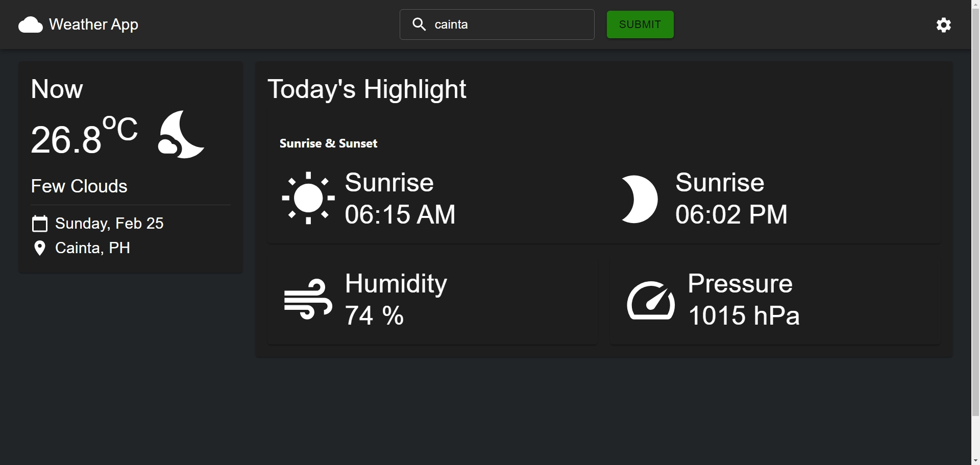
Task: Click the scrollbar down arrow
Action: tap(975, 460)
